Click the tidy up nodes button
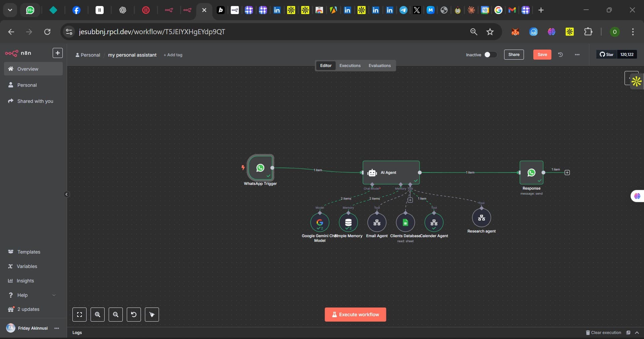The width and height of the screenshot is (644, 339). 152,315
